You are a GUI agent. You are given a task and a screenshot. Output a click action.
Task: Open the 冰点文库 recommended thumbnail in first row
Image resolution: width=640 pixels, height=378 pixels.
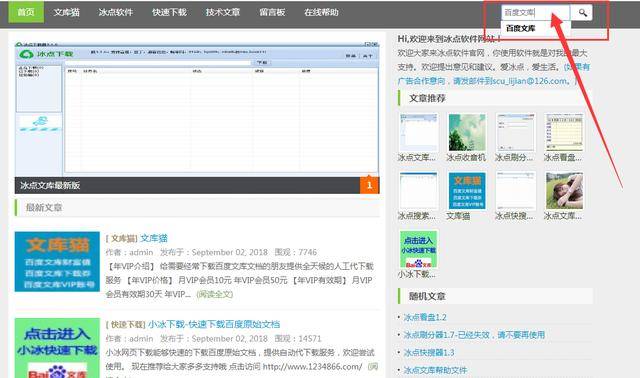click(x=418, y=133)
